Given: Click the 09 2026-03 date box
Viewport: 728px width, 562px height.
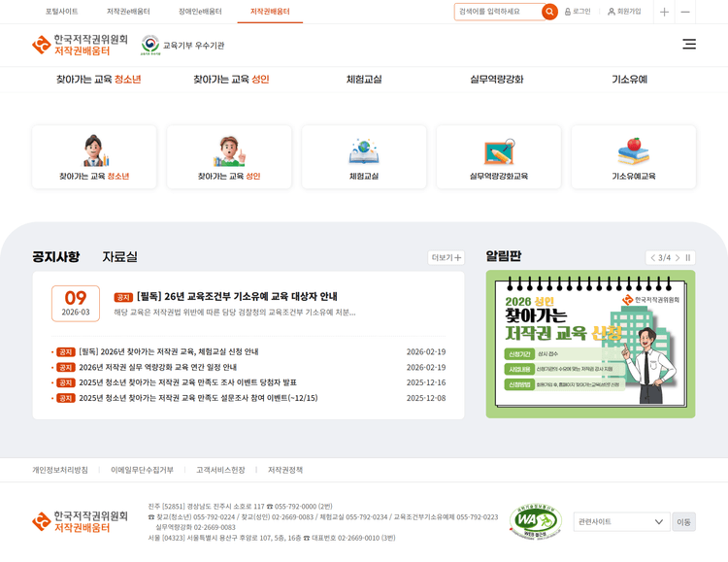Looking at the screenshot, I should [x=76, y=303].
